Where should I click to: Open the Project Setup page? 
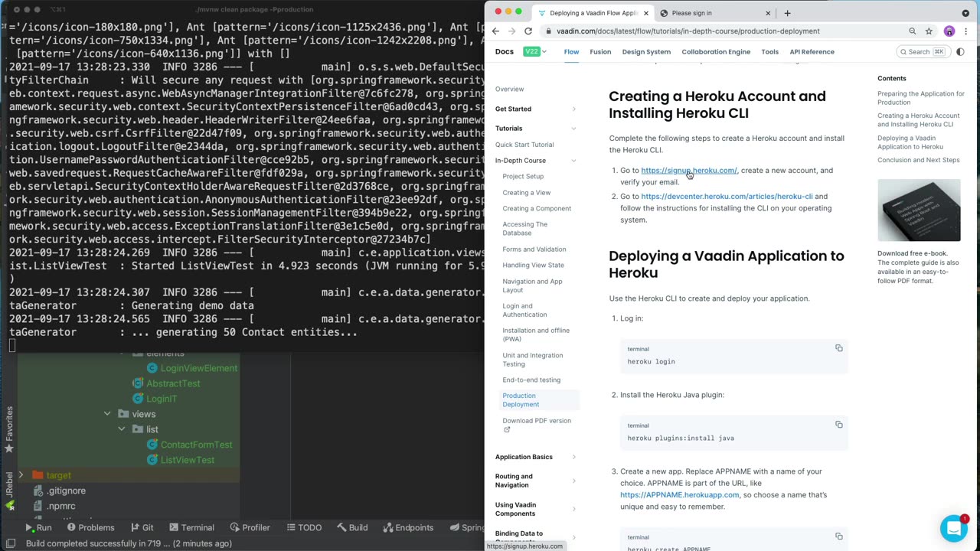tap(523, 177)
